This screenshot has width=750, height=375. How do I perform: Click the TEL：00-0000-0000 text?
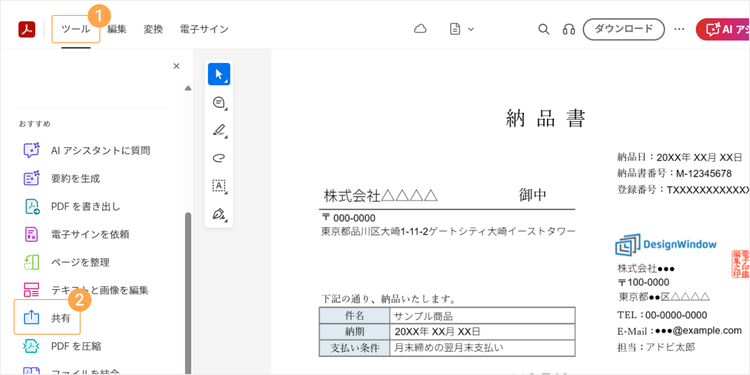662,315
